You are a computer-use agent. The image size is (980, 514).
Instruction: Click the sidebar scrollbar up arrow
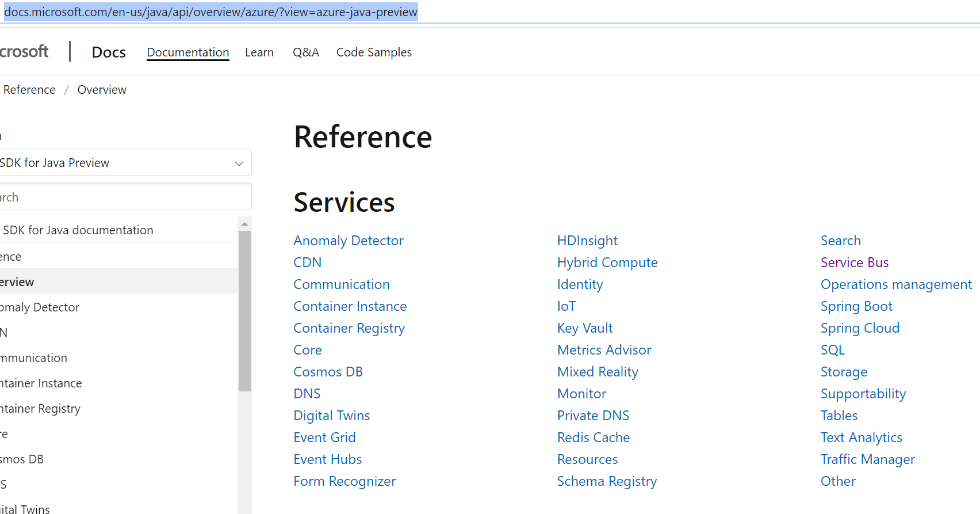(244, 224)
